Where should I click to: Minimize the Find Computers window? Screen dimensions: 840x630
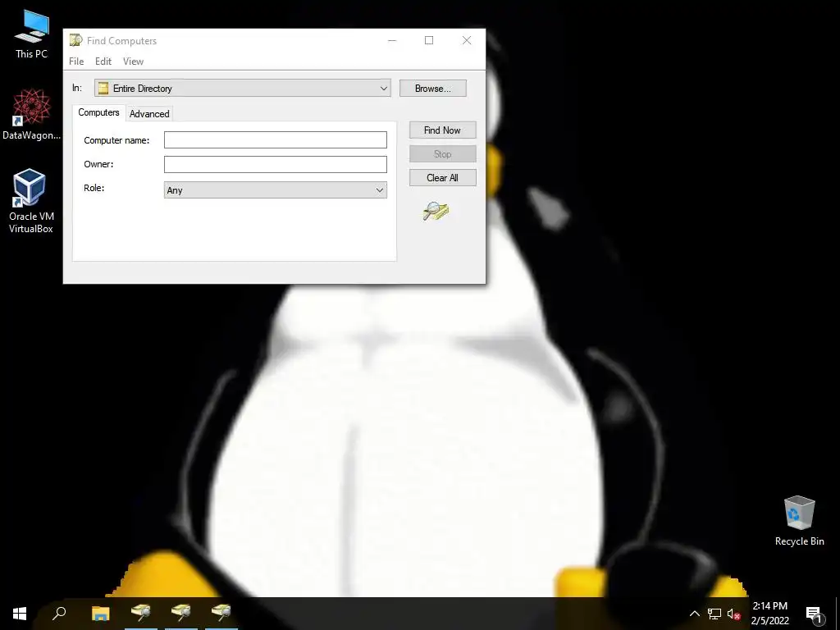point(392,41)
